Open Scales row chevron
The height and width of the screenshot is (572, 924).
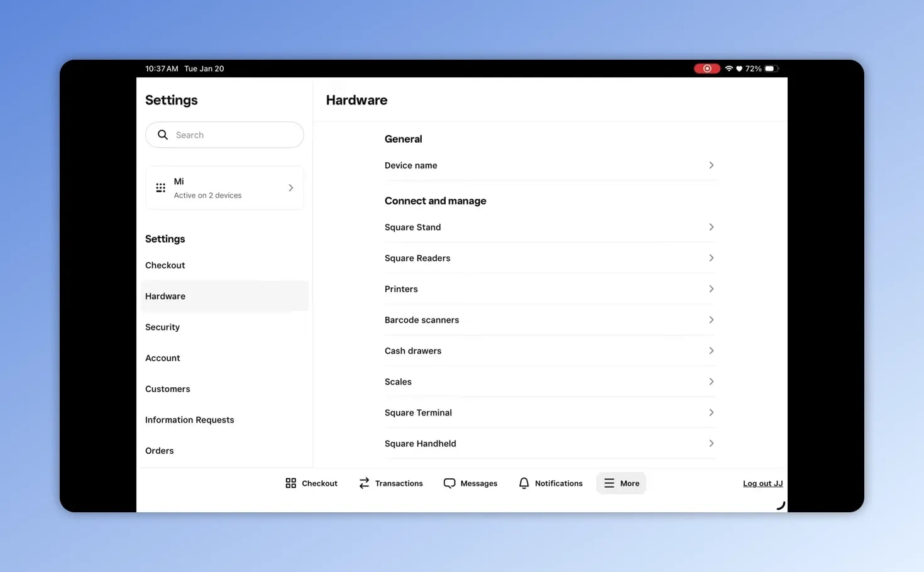pyautogui.click(x=711, y=382)
